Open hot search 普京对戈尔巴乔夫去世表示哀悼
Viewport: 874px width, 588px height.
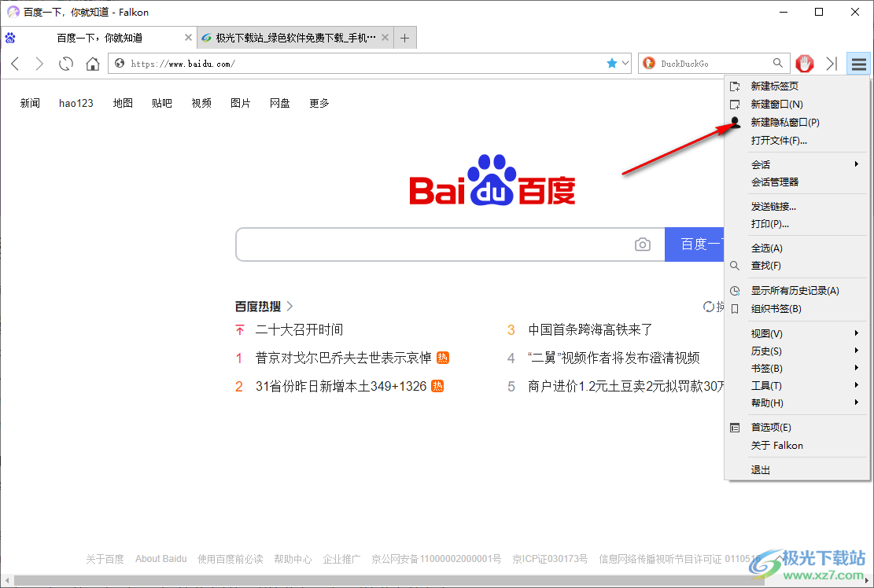click(343, 358)
